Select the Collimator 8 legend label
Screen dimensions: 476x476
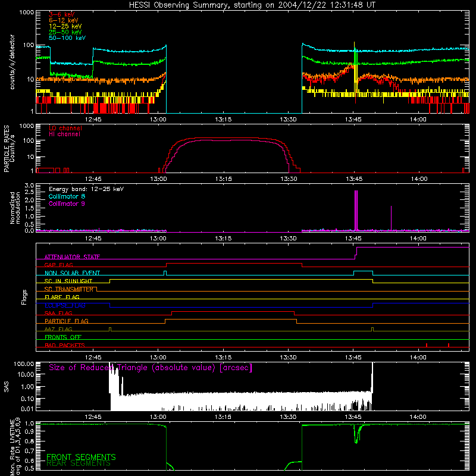click(x=67, y=196)
